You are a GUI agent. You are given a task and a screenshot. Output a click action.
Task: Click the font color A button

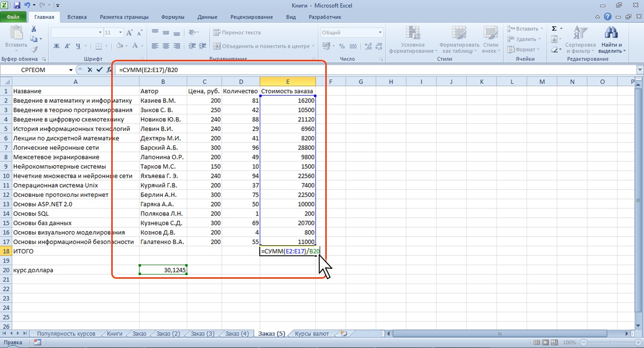tap(136, 46)
